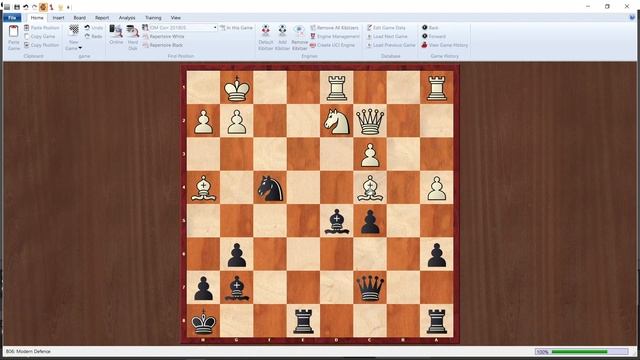This screenshot has height=360, width=640.
Task: Go Back in game history
Action: tap(430, 28)
